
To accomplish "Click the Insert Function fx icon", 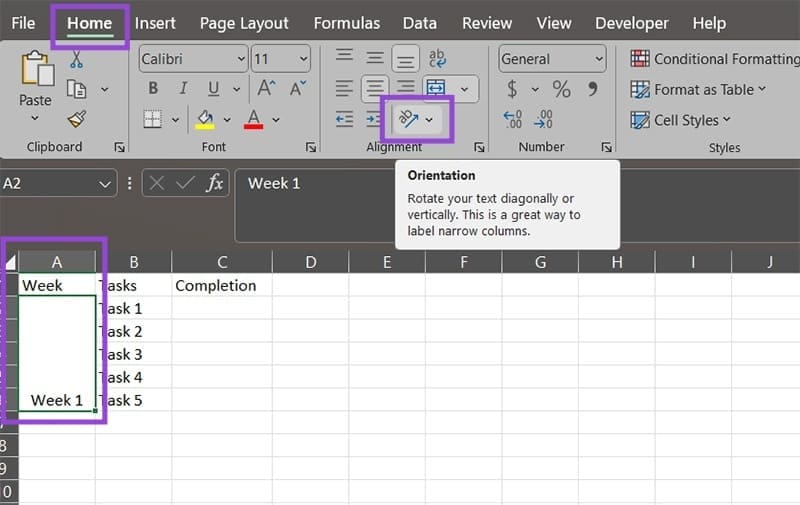I will click(x=214, y=183).
